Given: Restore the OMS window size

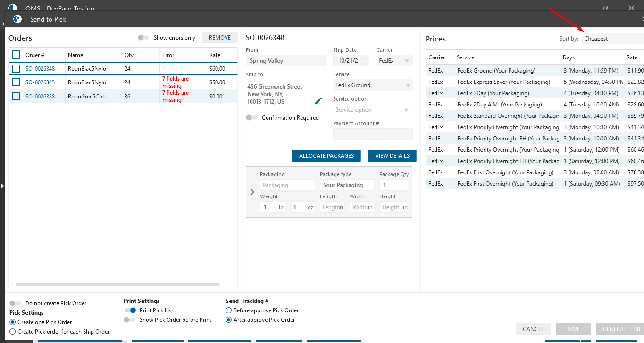Looking at the screenshot, I should 605,8.
